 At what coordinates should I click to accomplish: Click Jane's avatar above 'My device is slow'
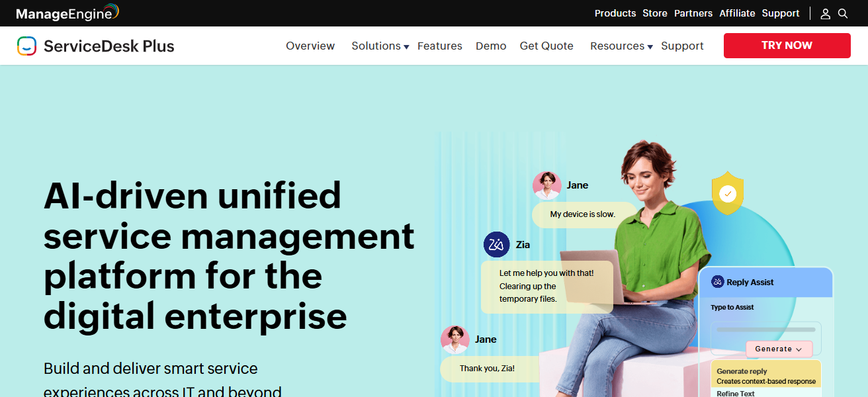[x=547, y=186]
